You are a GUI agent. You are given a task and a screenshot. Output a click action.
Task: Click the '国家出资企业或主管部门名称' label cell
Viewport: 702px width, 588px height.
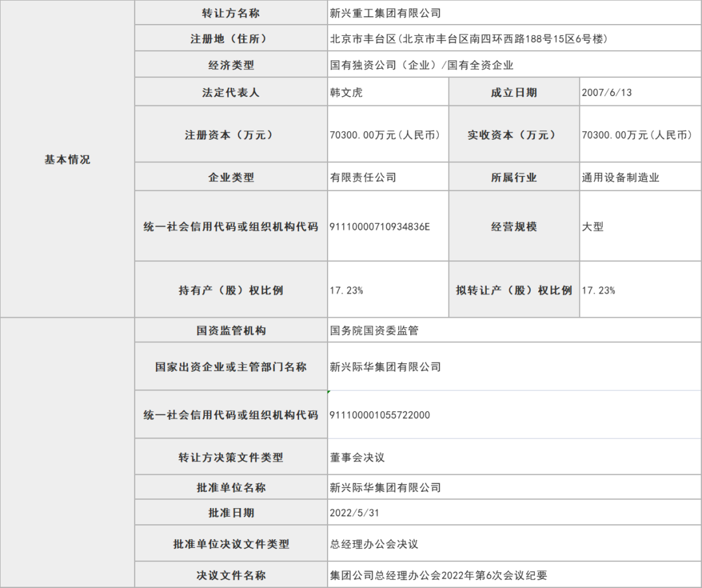coord(231,366)
